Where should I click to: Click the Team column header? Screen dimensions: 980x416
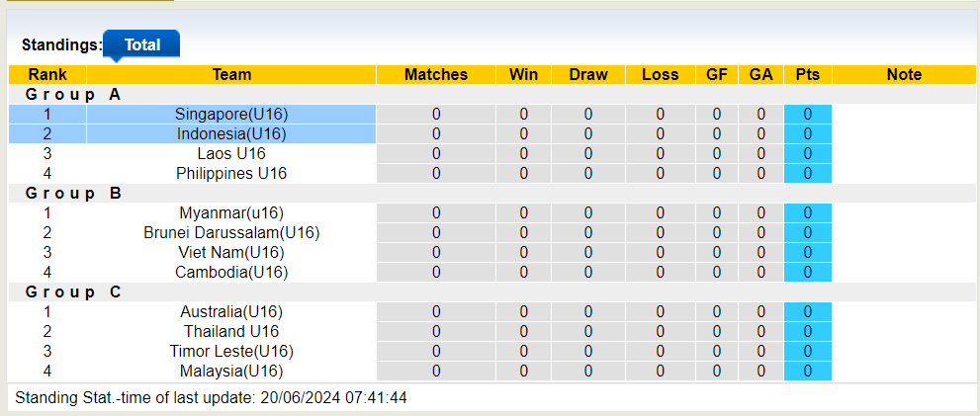(x=231, y=75)
